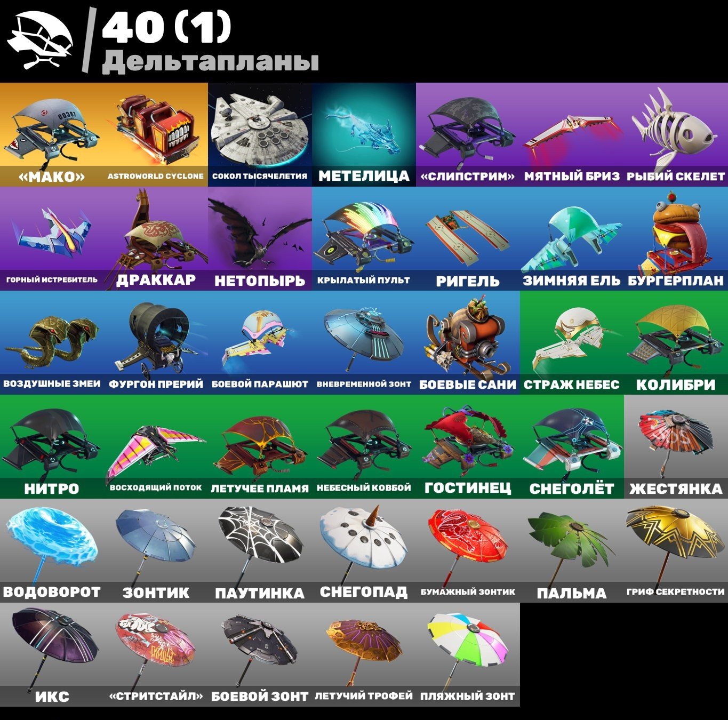
Task: Choose the Пляжный Зонт beach umbrella
Action: coord(468,654)
